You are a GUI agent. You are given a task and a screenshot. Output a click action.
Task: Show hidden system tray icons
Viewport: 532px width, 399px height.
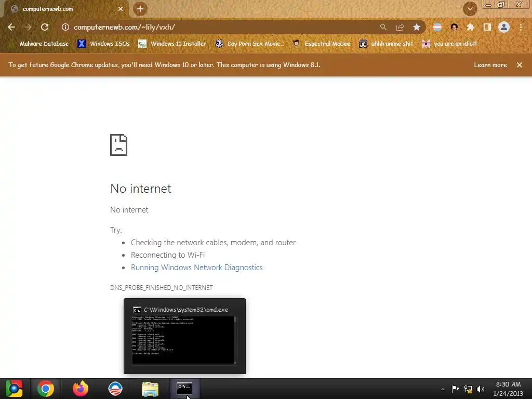coord(443,389)
